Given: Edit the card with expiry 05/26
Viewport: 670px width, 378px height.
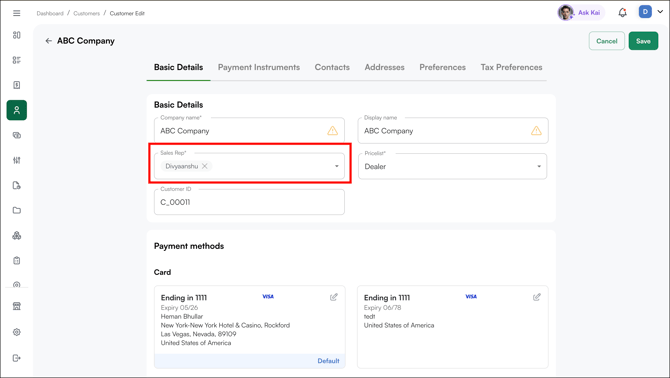Looking at the screenshot, I should point(334,297).
